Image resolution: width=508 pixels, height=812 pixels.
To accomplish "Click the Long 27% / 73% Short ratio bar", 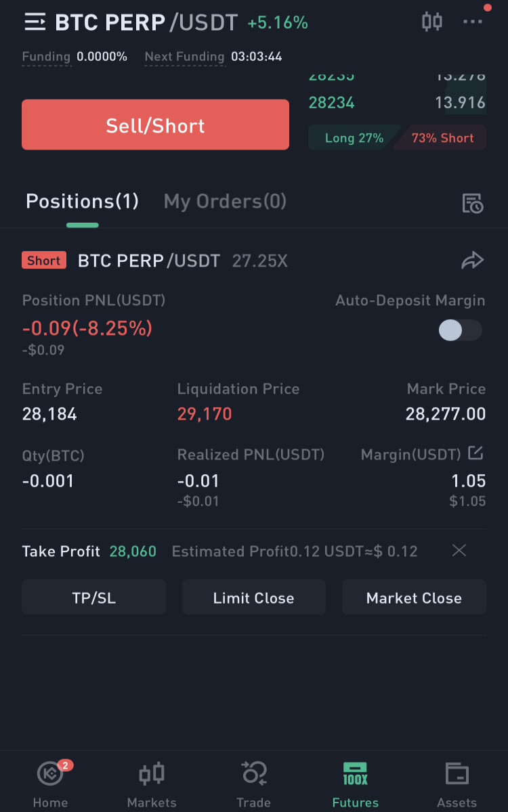I will (397, 137).
